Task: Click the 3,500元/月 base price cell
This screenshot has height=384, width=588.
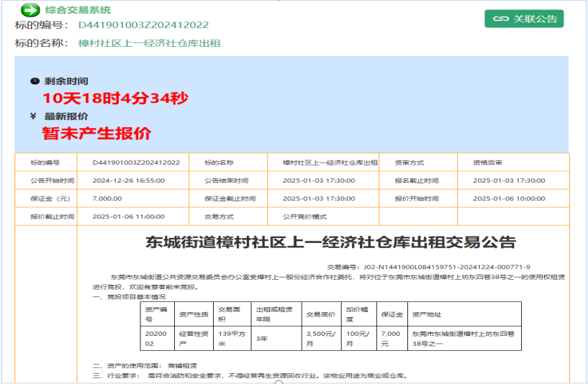Action: tap(322, 339)
